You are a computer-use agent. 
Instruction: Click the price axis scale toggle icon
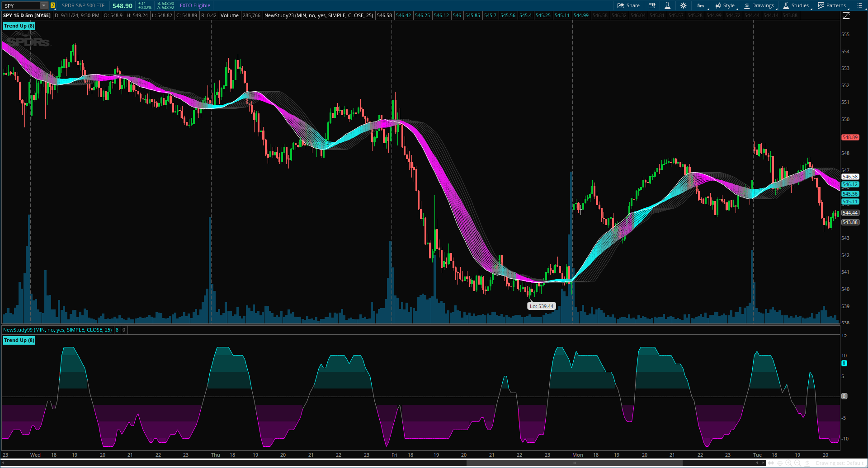coord(846,15)
